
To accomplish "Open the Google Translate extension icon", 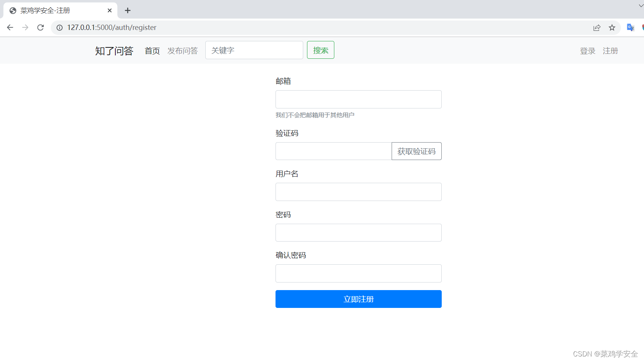I will (631, 27).
